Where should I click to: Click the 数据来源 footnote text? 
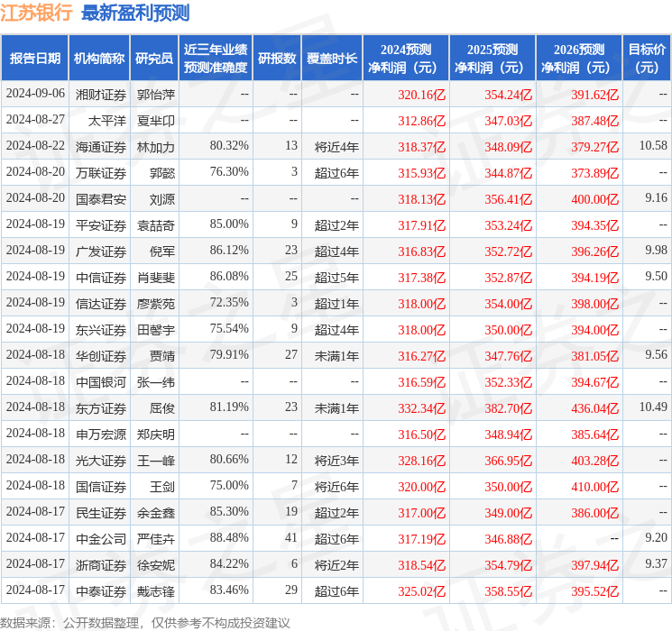point(145,622)
